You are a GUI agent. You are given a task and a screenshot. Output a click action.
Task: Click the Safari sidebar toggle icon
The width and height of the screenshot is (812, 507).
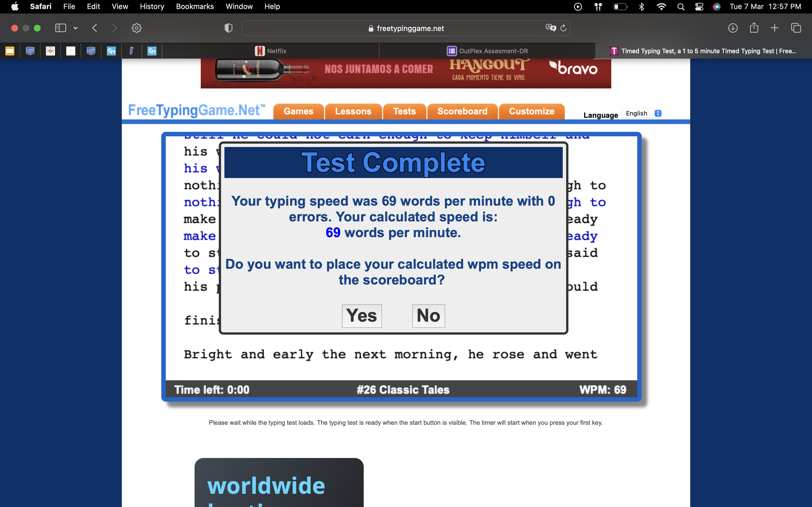[x=60, y=28]
